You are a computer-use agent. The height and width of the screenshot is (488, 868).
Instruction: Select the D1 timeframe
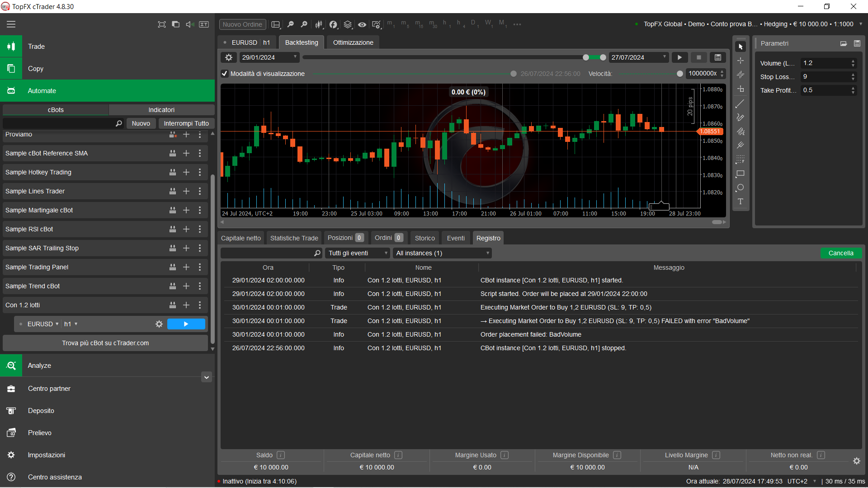coord(475,24)
